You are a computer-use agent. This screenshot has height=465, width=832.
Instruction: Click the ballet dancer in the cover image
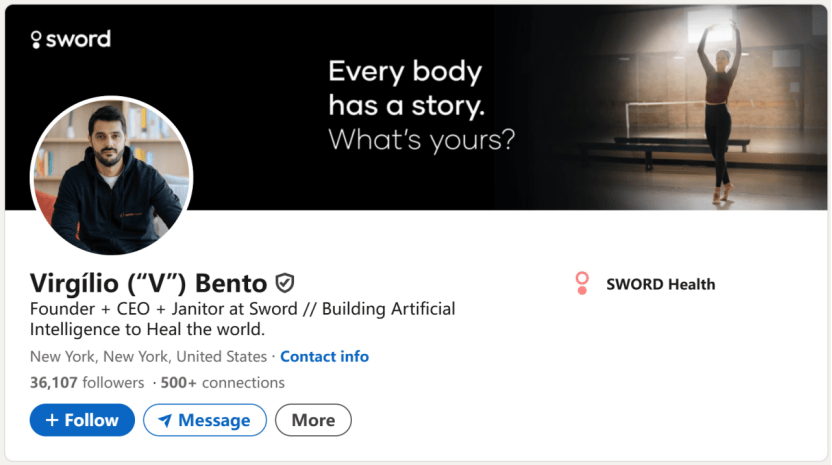tap(718, 110)
